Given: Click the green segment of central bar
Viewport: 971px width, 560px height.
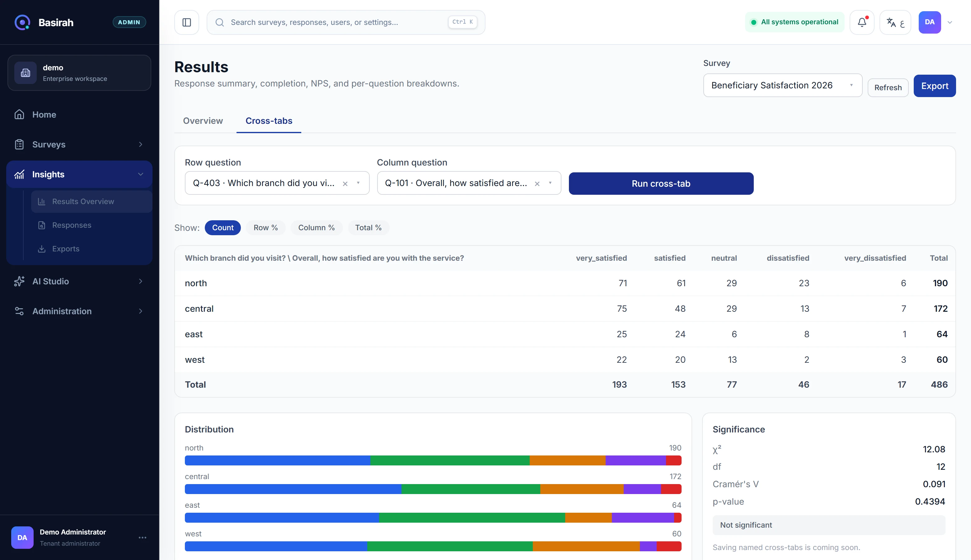Looking at the screenshot, I should (471, 489).
